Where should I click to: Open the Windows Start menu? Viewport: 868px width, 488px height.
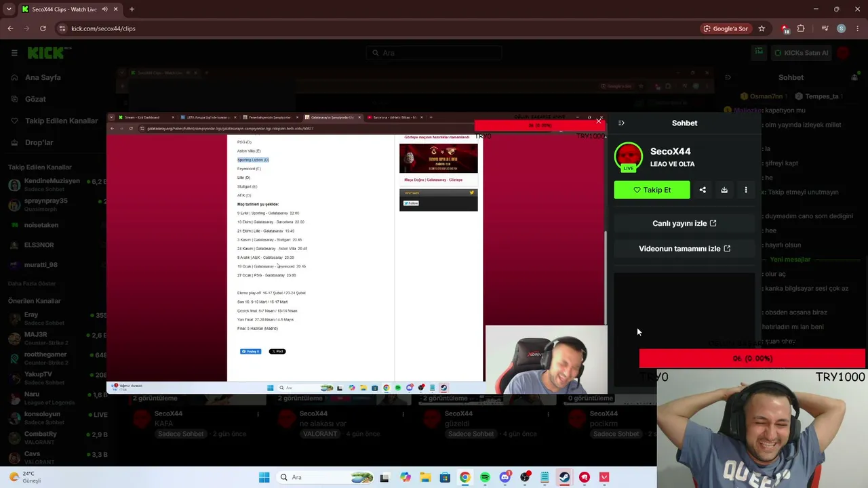(x=264, y=477)
